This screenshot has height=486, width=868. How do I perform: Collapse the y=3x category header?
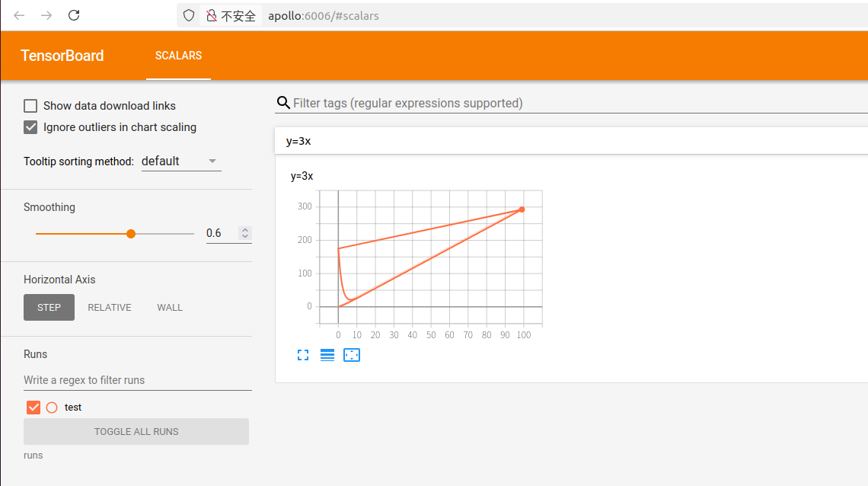pyautogui.click(x=571, y=141)
